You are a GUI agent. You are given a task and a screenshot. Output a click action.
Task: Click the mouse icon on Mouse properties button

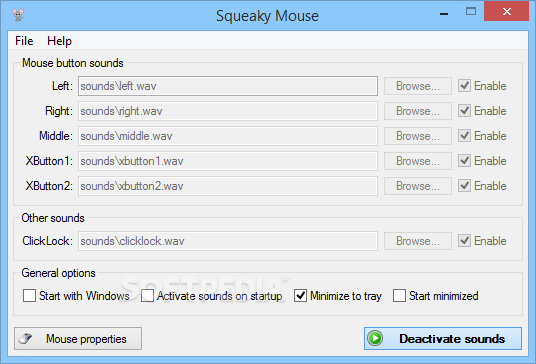(x=26, y=339)
